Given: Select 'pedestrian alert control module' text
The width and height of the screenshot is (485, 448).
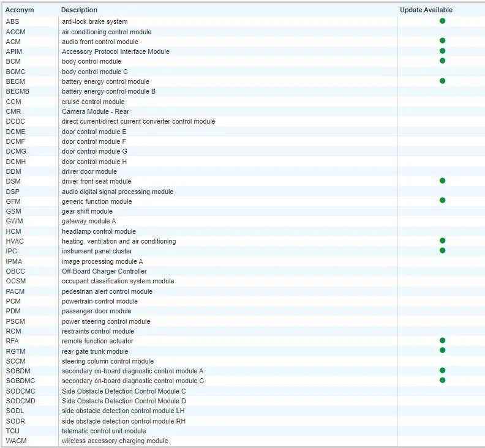Looking at the screenshot, I should pyautogui.click(x=107, y=291).
